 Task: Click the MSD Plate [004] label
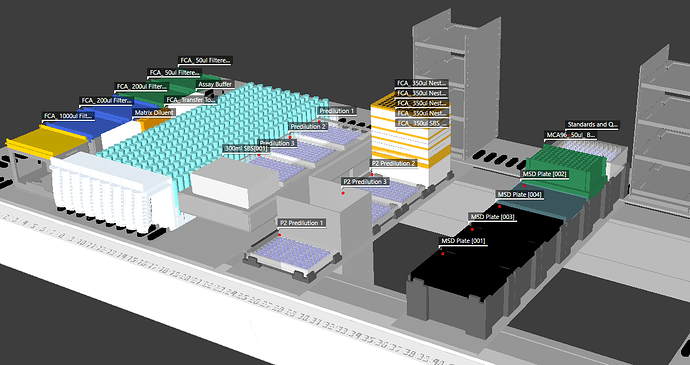pos(520,194)
